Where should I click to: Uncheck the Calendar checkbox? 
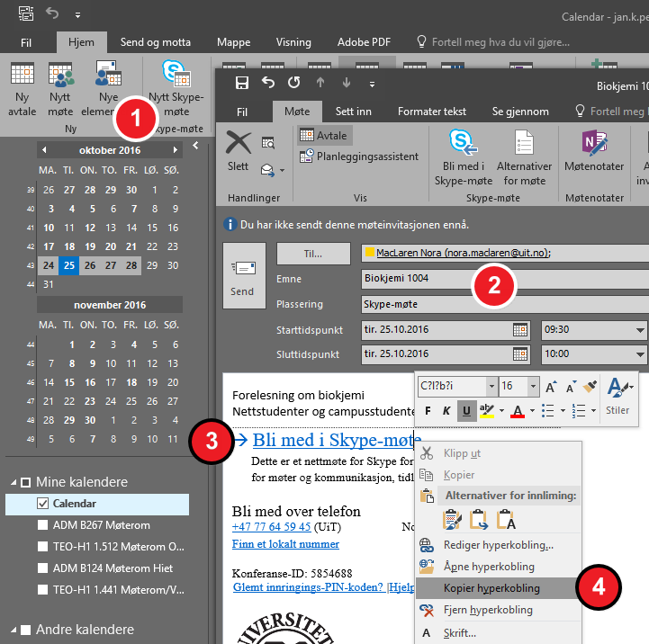[42, 504]
